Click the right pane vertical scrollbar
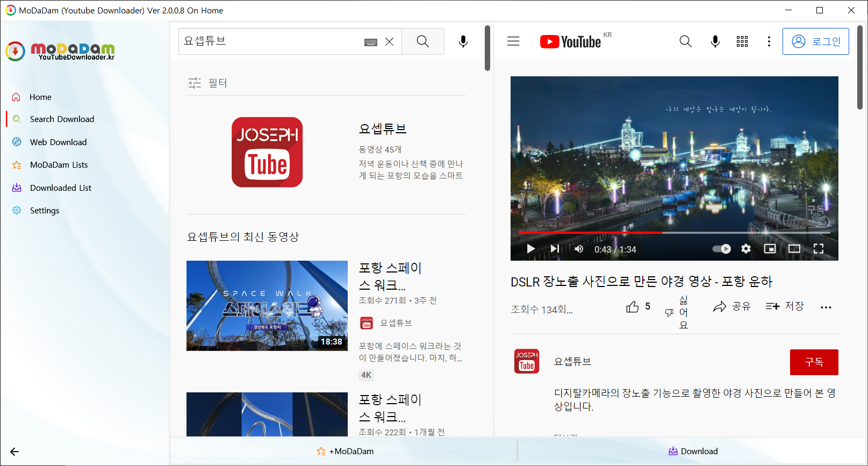Image resolution: width=868 pixels, height=466 pixels. (x=859, y=67)
